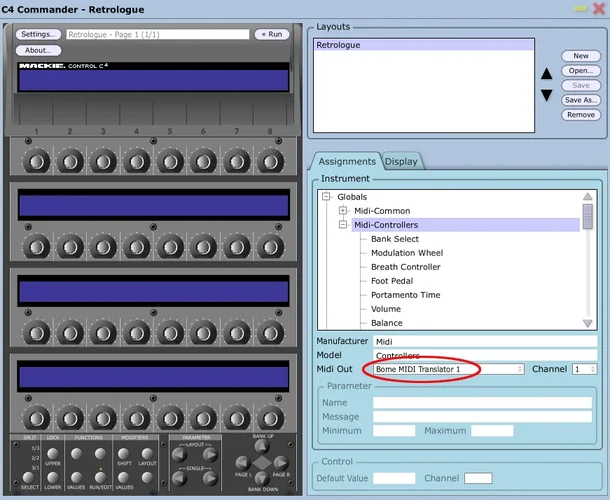Expand the Midi-Common tree node
610x500 pixels.
click(x=343, y=211)
